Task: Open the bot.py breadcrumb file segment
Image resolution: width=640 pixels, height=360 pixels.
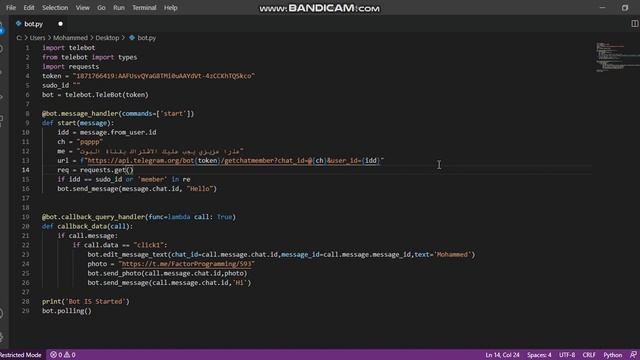Action: point(142,38)
